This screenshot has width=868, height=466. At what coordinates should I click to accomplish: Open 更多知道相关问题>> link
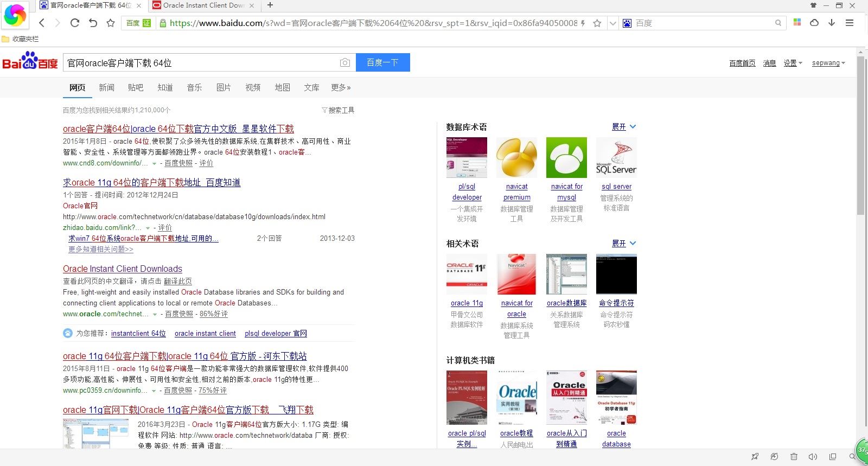pos(101,249)
